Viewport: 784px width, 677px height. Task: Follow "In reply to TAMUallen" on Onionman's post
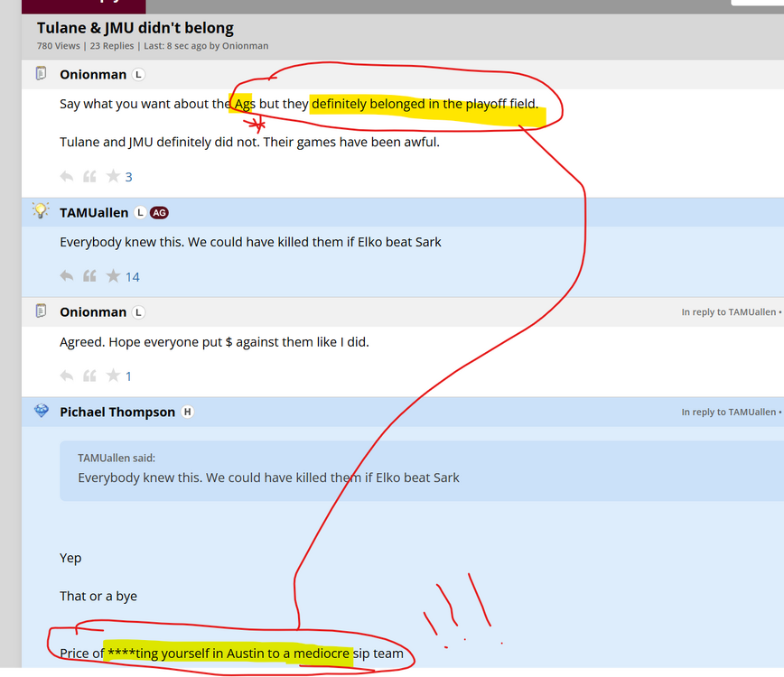point(728,312)
